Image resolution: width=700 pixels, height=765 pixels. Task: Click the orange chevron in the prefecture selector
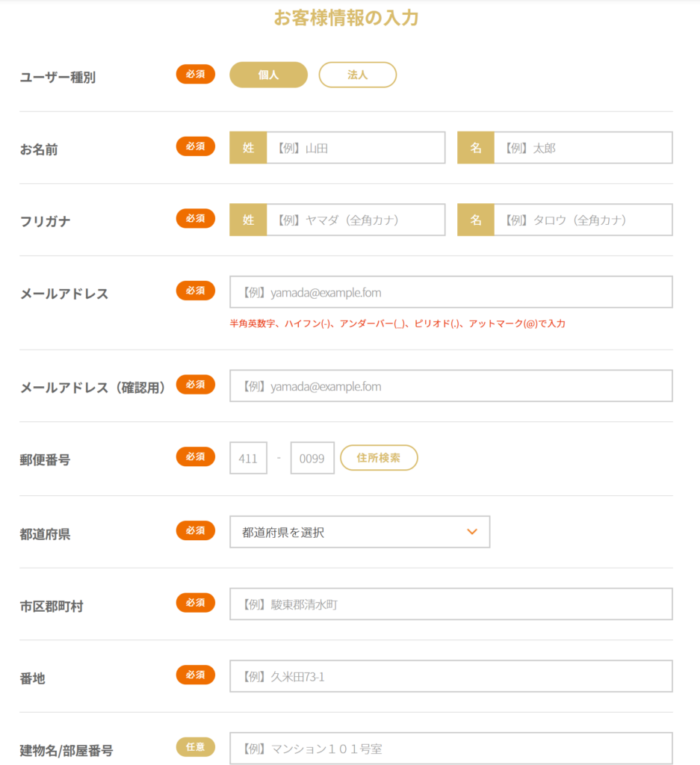[x=471, y=532]
